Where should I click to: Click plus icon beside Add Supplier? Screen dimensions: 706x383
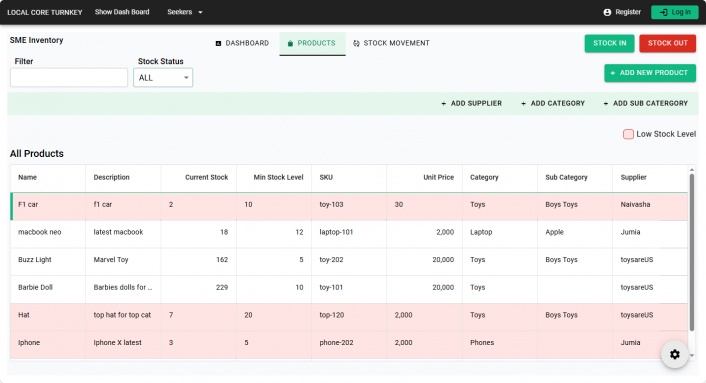point(444,104)
